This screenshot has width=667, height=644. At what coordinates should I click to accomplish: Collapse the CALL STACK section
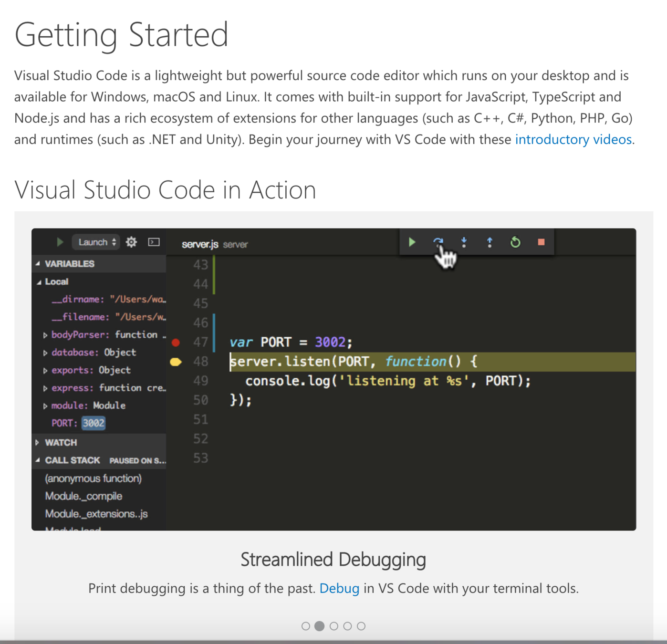[x=37, y=460]
